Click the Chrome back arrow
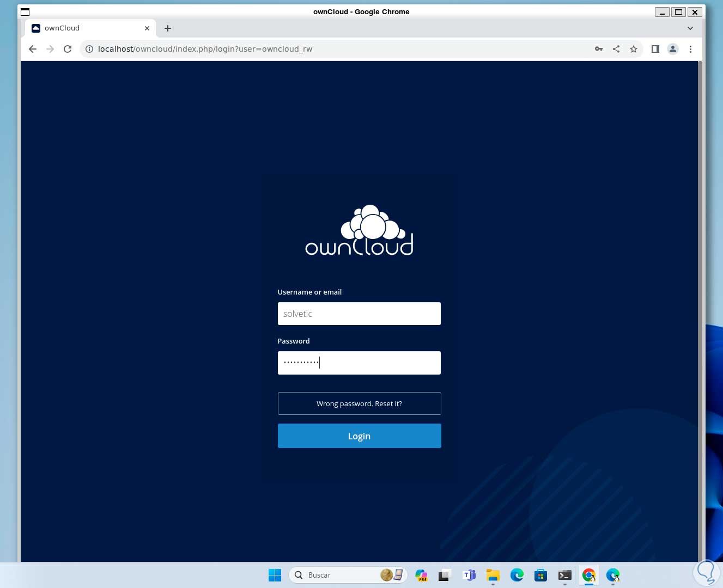The width and height of the screenshot is (723, 588). [33, 49]
